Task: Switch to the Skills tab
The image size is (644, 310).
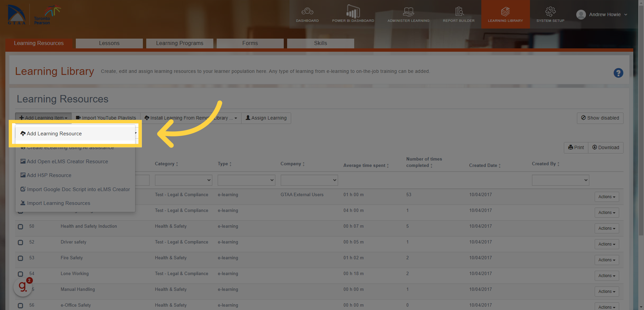Action: (x=321, y=43)
